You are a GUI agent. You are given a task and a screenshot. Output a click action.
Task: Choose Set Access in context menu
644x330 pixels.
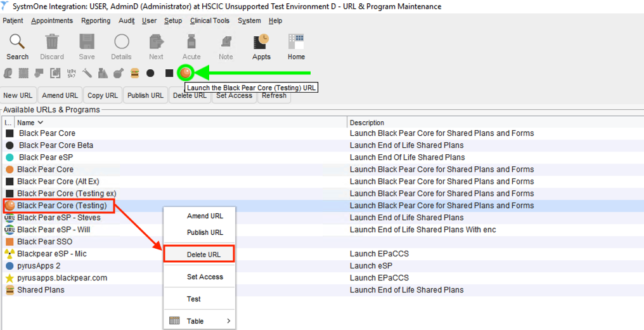[x=200, y=277]
